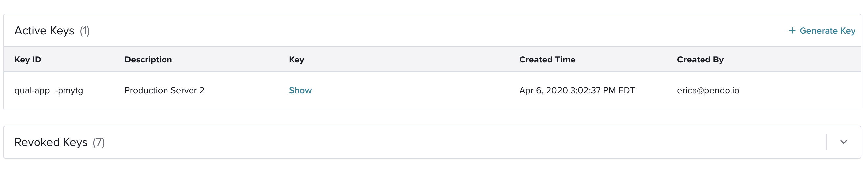This screenshot has height=171, width=868.
Task: Click erica@pendo.io creator cell
Action: coord(708,90)
